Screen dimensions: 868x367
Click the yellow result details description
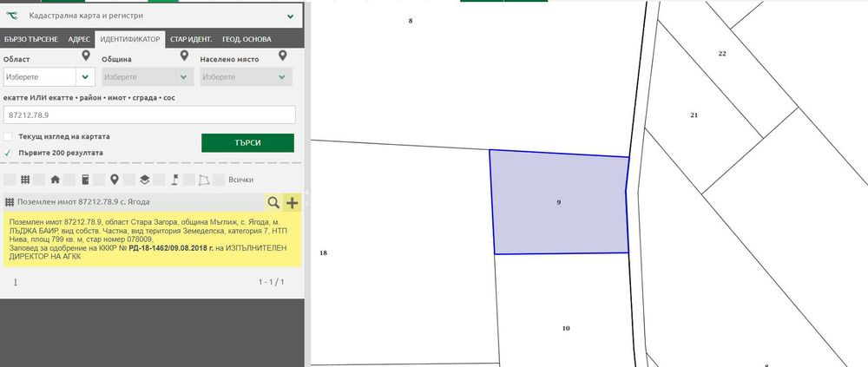click(x=152, y=239)
